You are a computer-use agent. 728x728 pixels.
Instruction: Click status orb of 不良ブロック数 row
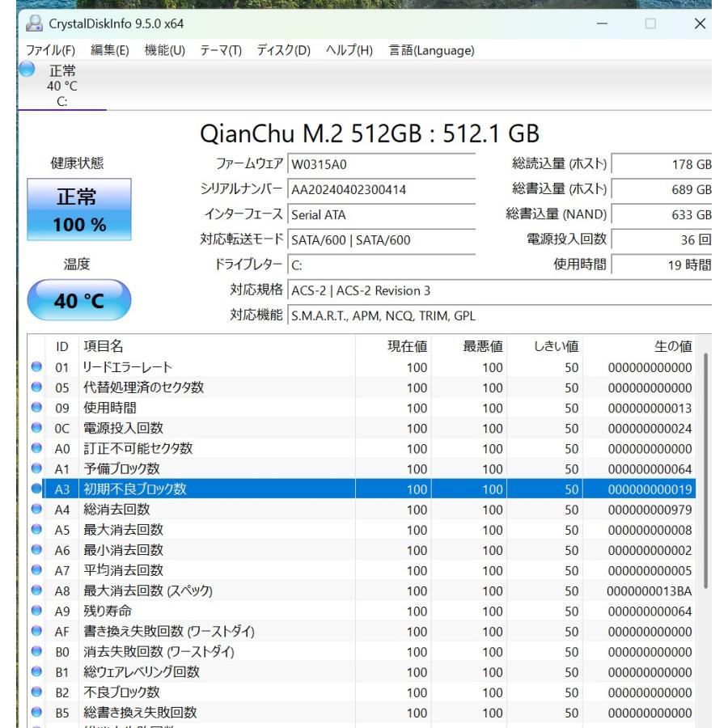pos(36,692)
